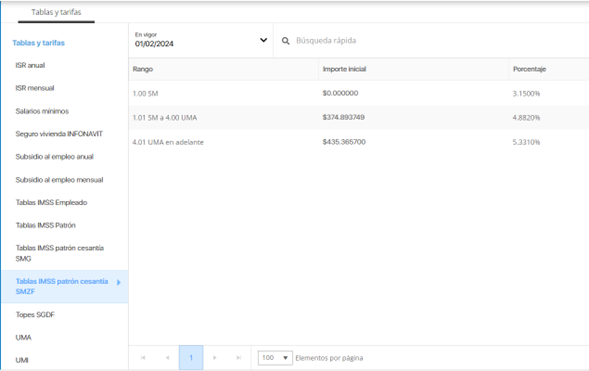Open the Topes SGDF table

[35, 315]
